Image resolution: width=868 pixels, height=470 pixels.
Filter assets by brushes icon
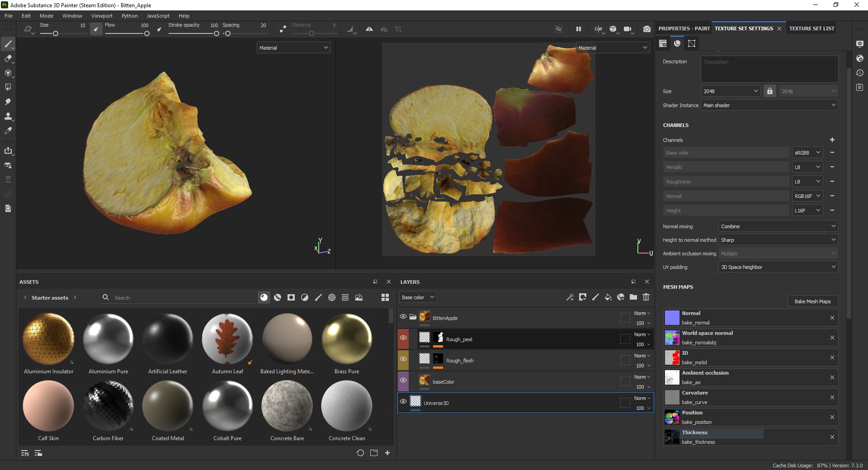(318, 297)
